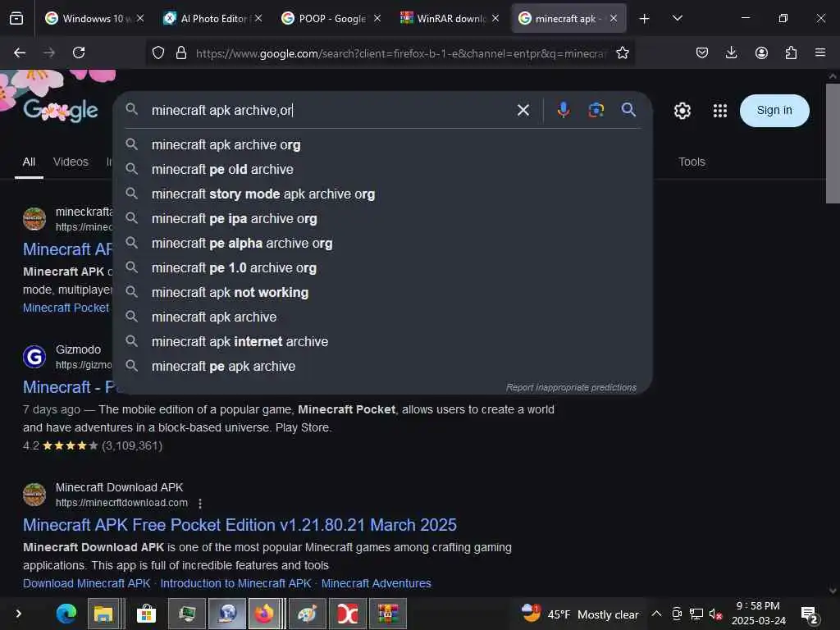Open the Minecraft Adventures sitelink
The height and width of the screenshot is (630, 840).
tap(376, 583)
